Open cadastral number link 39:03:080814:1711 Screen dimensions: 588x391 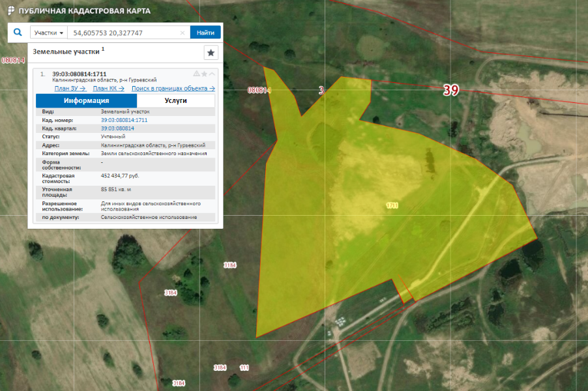pos(124,121)
